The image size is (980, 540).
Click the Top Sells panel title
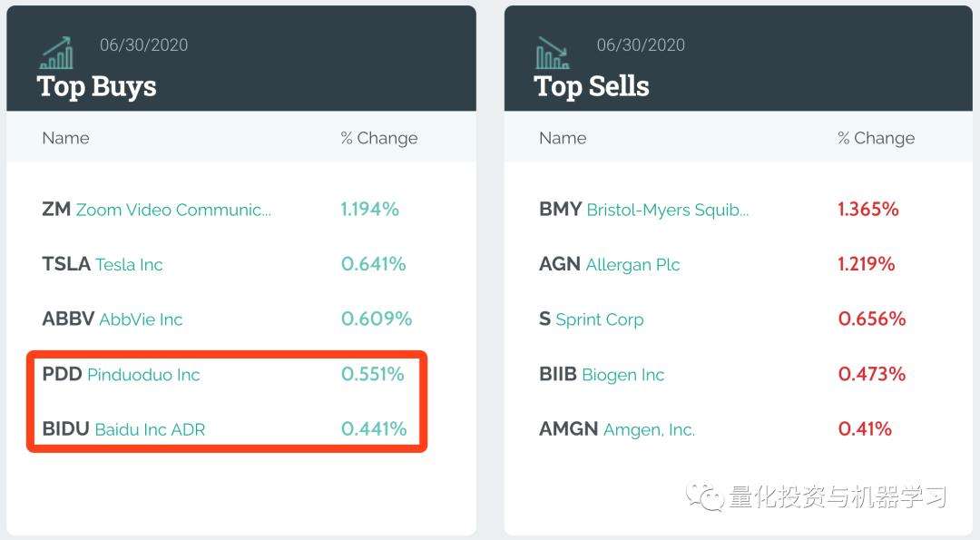592,86
